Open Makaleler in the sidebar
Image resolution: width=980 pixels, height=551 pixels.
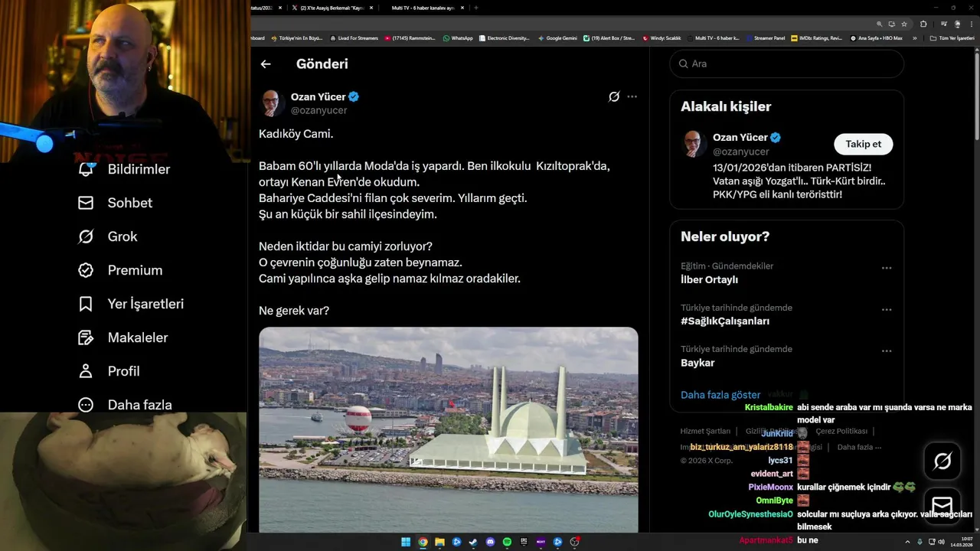pyautogui.click(x=122, y=337)
